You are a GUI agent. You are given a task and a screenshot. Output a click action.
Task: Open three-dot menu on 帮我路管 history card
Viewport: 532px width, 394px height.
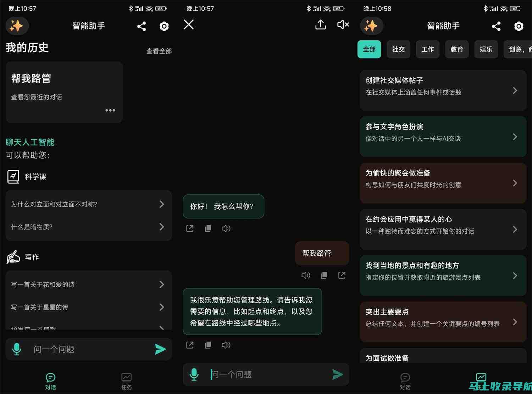[x=110, y=110]
